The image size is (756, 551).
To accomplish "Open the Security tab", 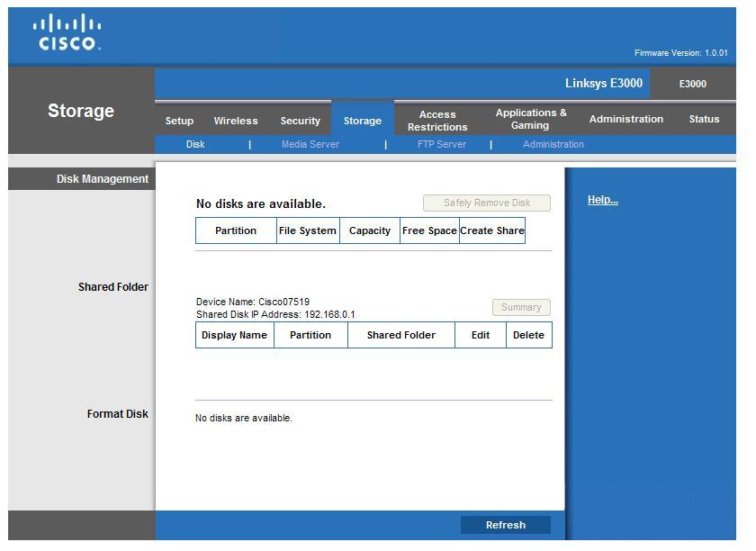I will (x=301, y=121).
